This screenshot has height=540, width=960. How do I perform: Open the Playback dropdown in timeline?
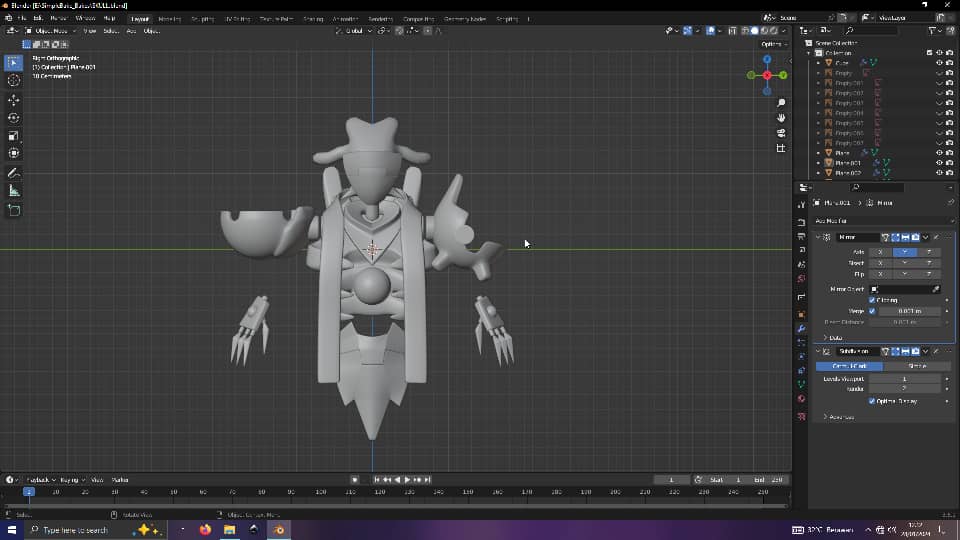click(40, 480)
